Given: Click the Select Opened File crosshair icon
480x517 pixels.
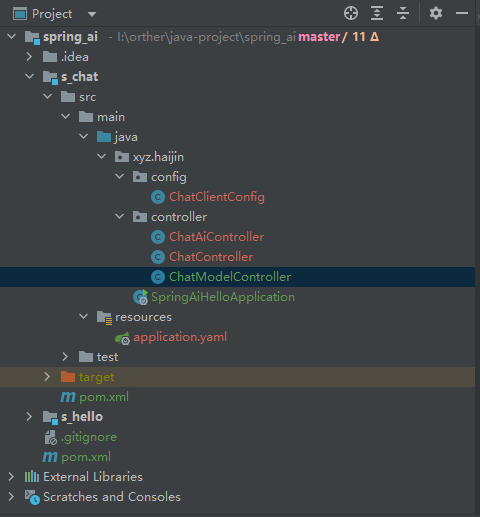Looking at the screenshot, I should [x=351, y=14].
